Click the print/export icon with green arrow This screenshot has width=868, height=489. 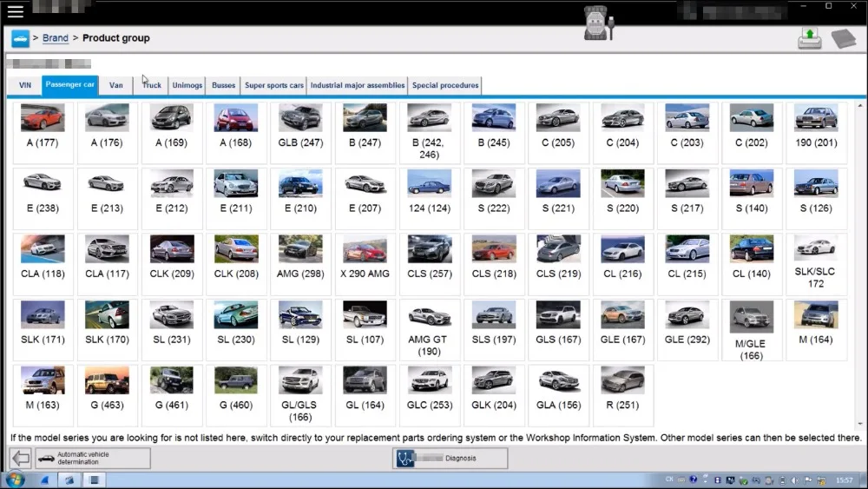tap(809, 39)
